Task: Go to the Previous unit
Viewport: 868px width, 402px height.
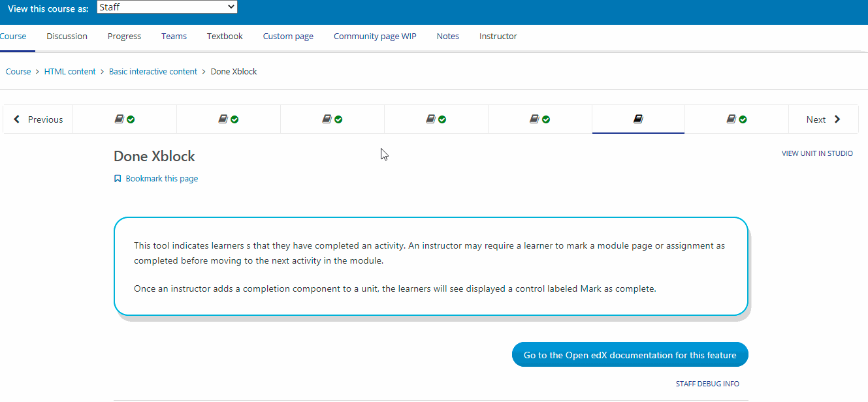Action: click(x=38, y=119)
